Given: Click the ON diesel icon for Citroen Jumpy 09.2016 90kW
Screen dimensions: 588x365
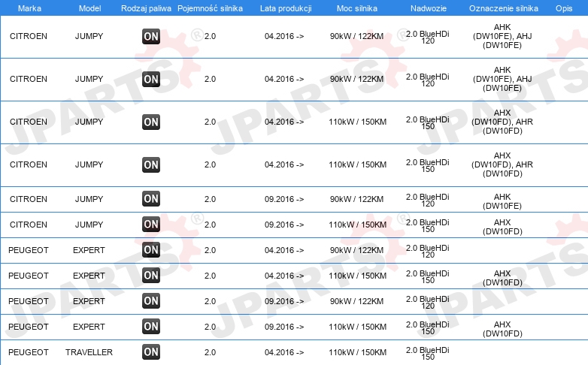Looking at the screenshot, I should [151, 198].
